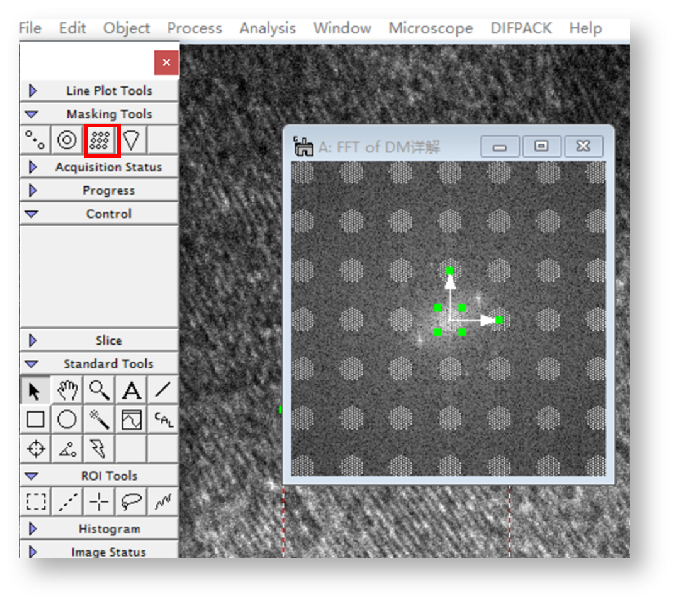Select the bandpass ring mask tool
This screenshot has height=604, width=676.
(67, 140)
